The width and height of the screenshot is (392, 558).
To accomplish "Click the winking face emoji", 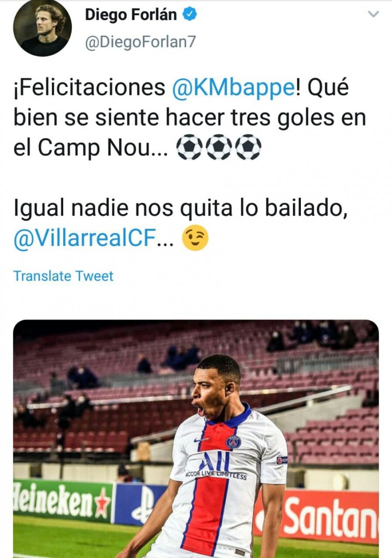I will click(195, 240).
